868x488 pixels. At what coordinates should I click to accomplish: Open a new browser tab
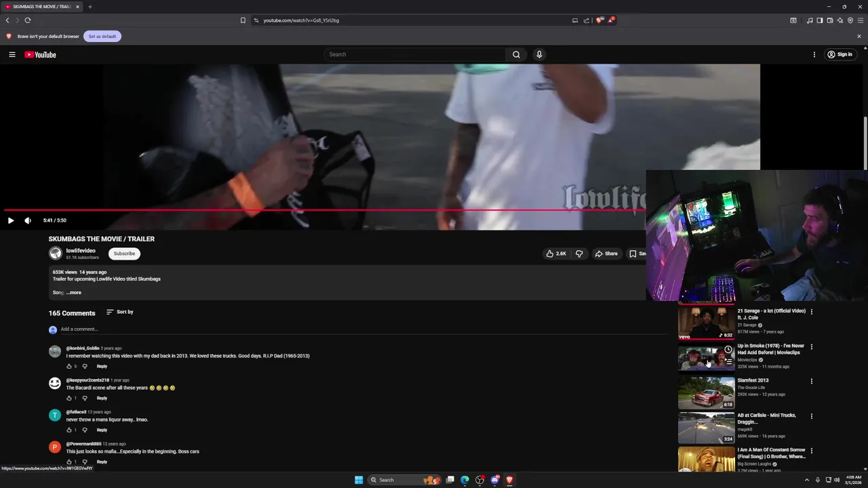click(x=90, y=7)
